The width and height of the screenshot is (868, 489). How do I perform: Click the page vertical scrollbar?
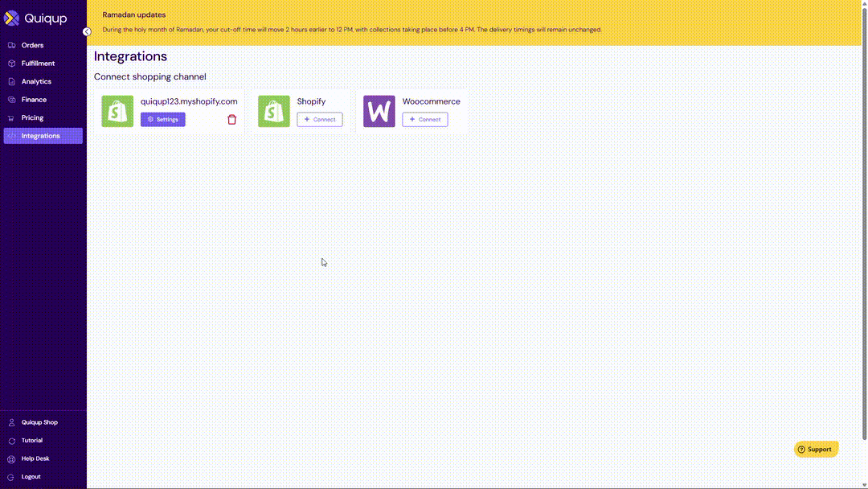pos(864,224)
